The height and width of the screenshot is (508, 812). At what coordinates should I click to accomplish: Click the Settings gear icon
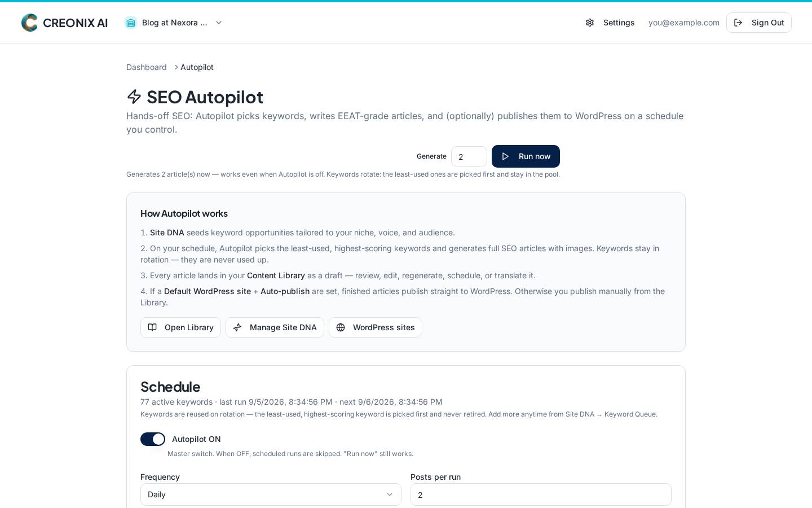coord(590,23)
